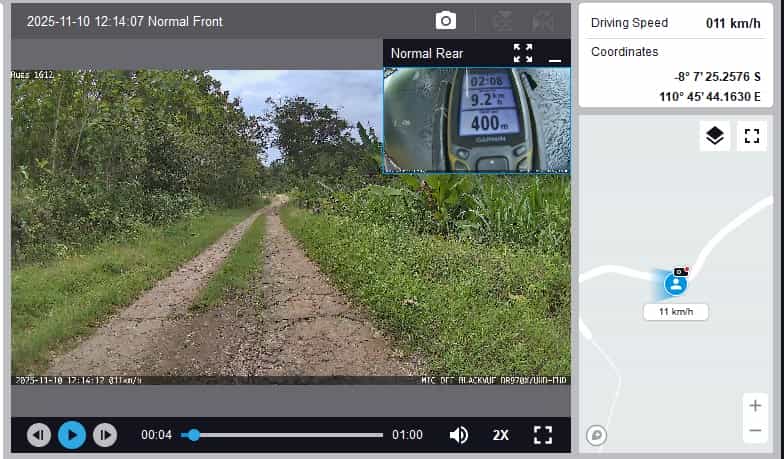The width and height of the screenshot is (784, 459).
Task: Zoom in on the map
Action: pos(754,406)
